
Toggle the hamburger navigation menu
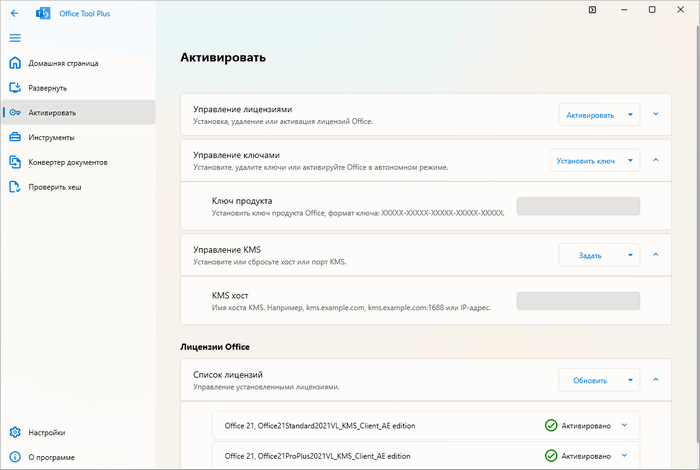(14, 38)
